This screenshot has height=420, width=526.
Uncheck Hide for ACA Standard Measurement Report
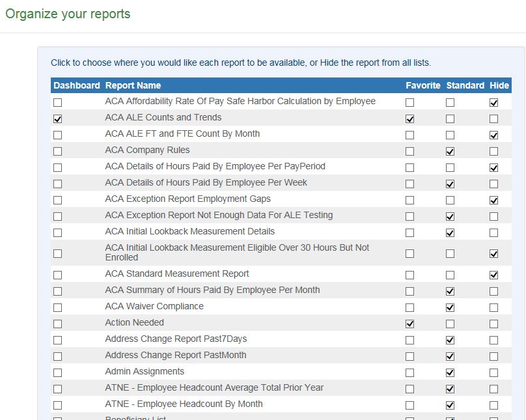[493, 275]
